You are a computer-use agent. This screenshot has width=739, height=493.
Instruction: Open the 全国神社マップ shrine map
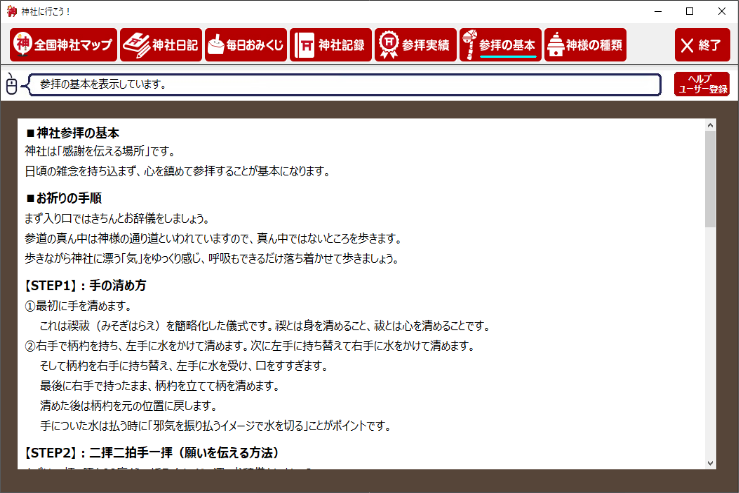pyautogui.click(x=62, y=45)
